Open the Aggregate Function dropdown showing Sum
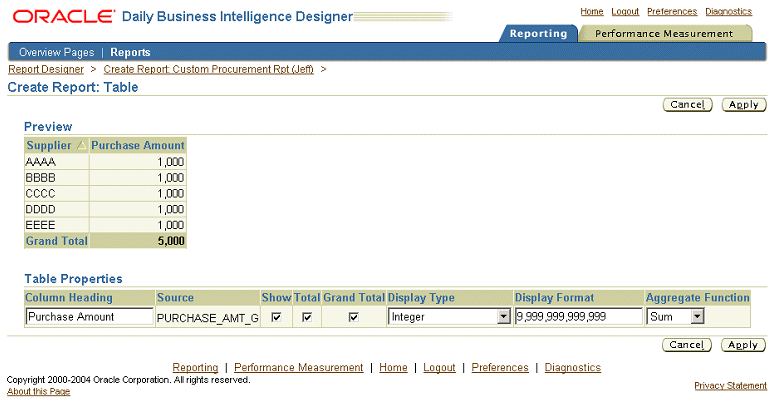The width and height of the screenshot is (772, 409). 675,316
